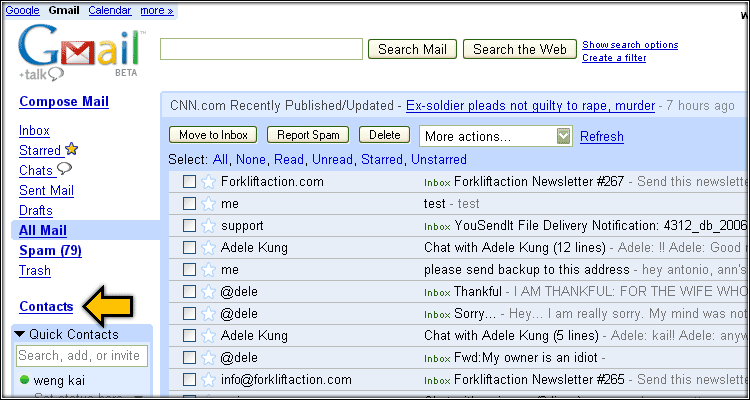The height and width of the screenshot is (400, 750).
Task: Choose Select: Unstarred
Action: tap(439, 159)
